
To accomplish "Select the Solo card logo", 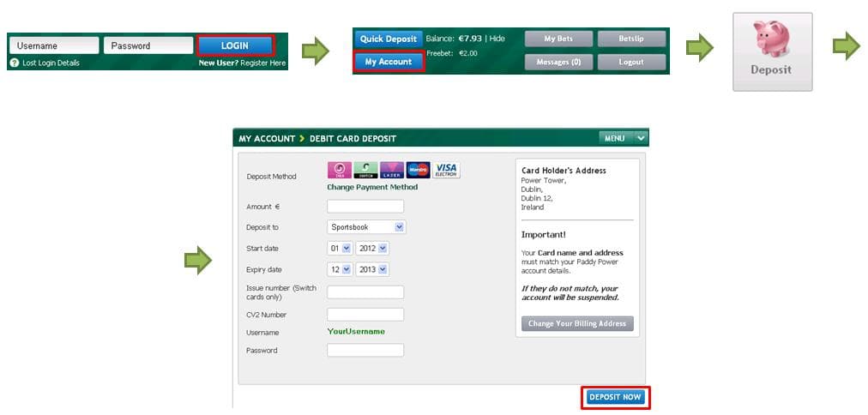I will pos(340,170).
